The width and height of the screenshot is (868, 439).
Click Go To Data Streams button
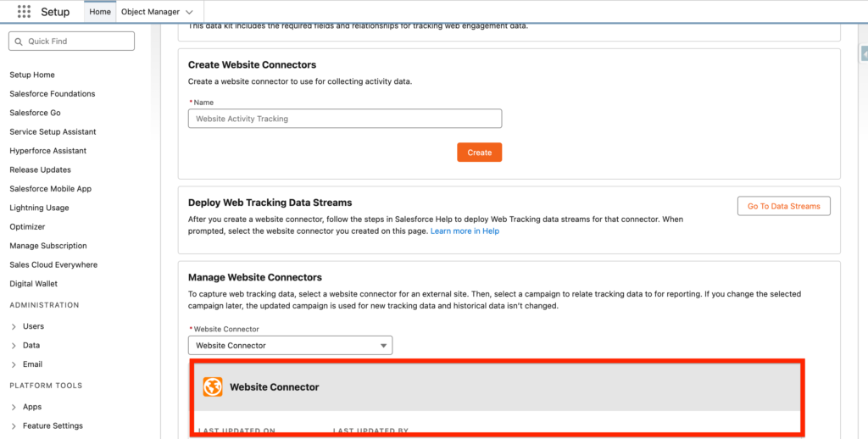point(783,206)
